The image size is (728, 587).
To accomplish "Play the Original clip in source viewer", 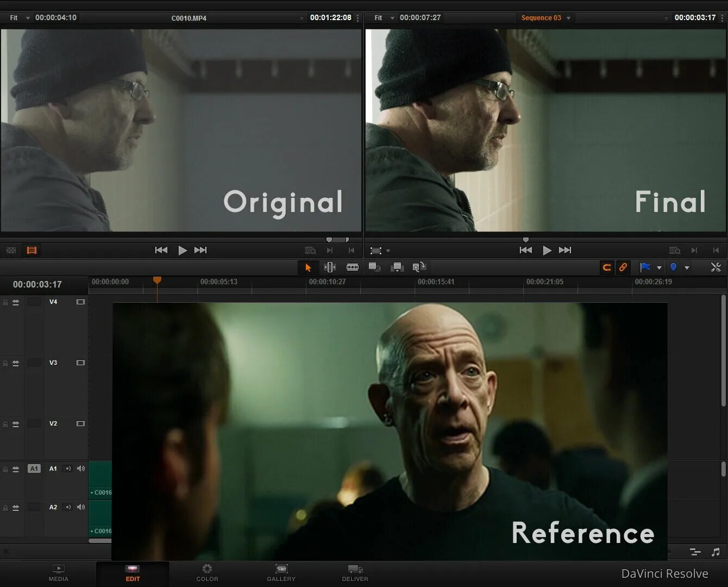I will click(183, 250).
